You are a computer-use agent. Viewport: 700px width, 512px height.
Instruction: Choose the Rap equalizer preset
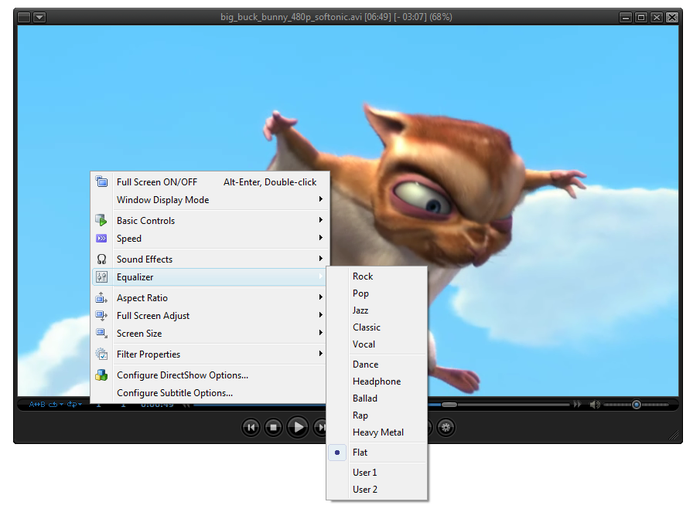point(377,415)
